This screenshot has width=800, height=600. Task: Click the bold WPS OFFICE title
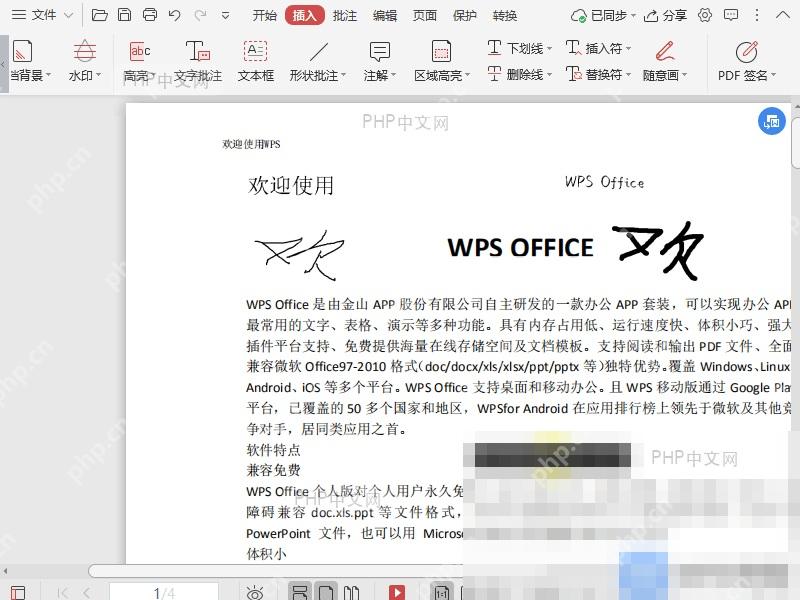pos(520,247)
